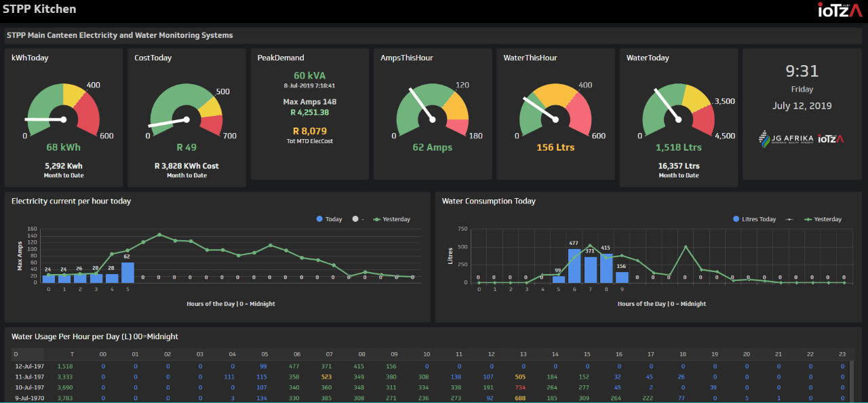Screen dimensions: 868x403
Task: Click the small ioTZA logo beside JG Afrika
Action: click(x=831, y=139)
